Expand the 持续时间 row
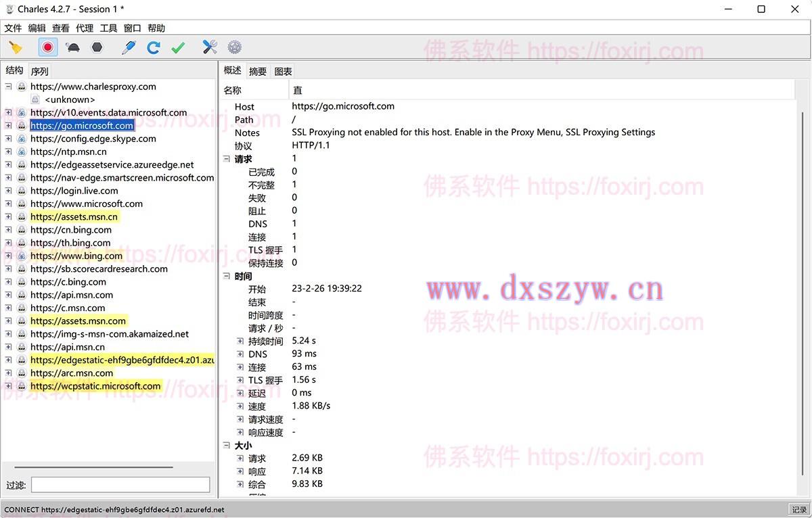 tap(240, 341)
